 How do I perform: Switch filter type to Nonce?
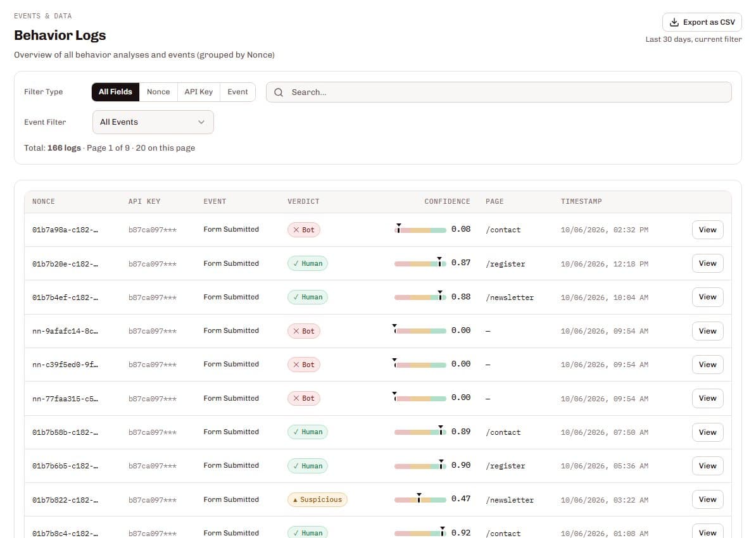click(158, 92)
